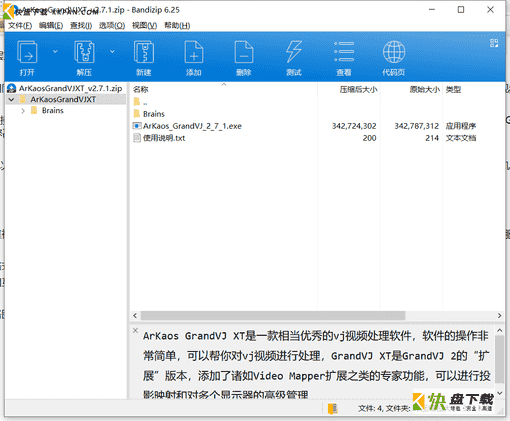Click the left arrow of the horizontal scrollbar

click(135, 315)
